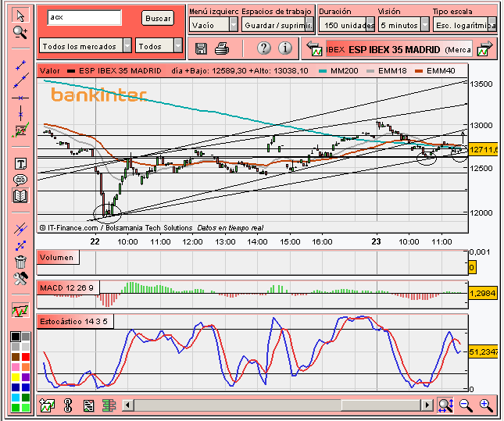Go to next instrument arrow

click(484, 48)
